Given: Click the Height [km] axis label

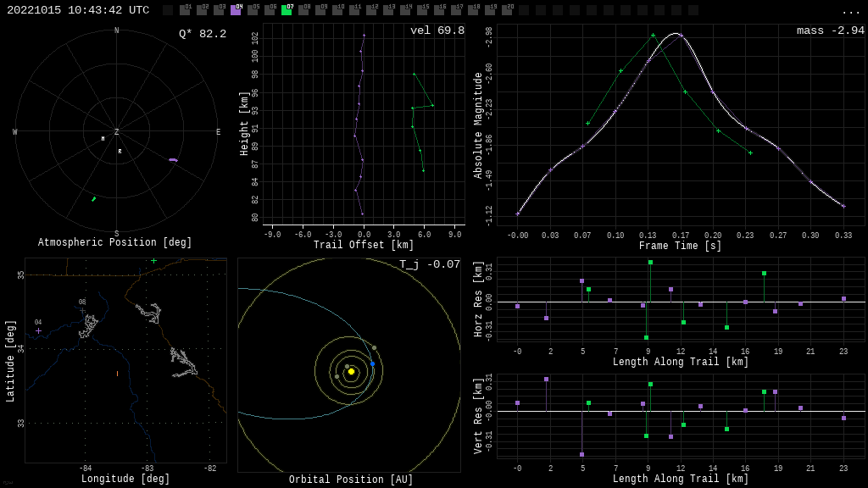Looking at the screenshot, I should click(244, 124).
